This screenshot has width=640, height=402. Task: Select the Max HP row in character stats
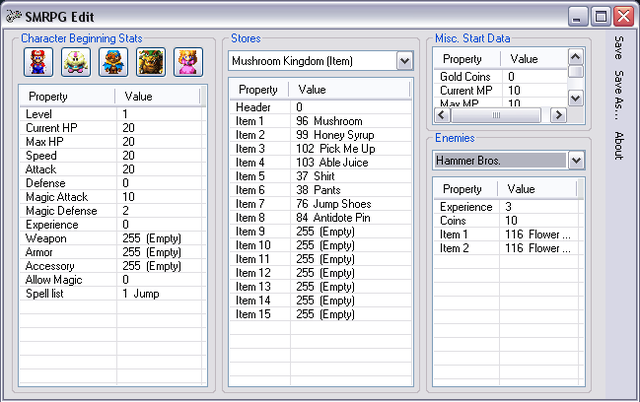click(x=111, y=142)
